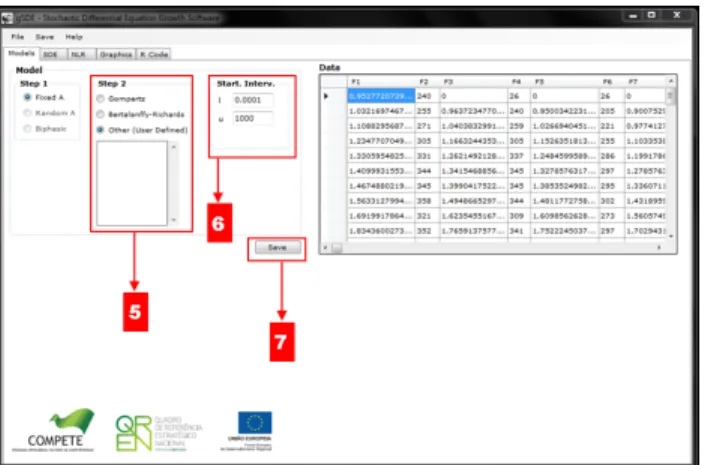Image resolution: width=705 pixels, height=465 pixels.
Task: Click the F3 column header
Action: point(473,82)
